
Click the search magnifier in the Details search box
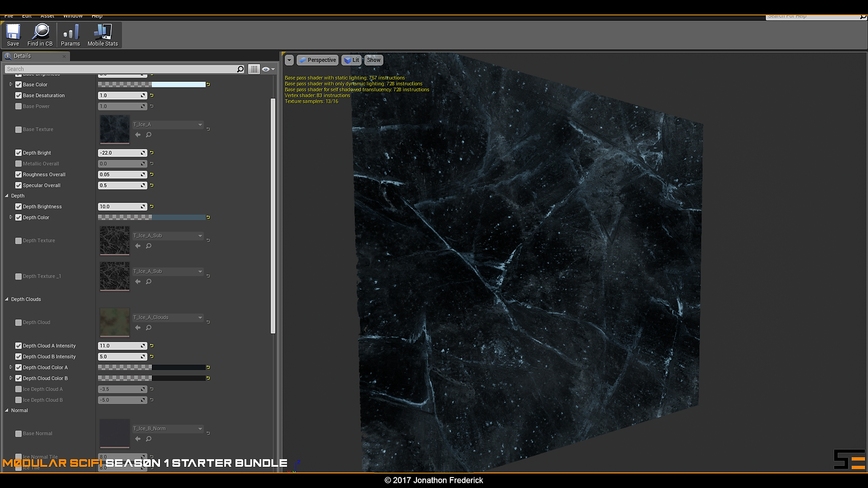click(x=240, y=69)
